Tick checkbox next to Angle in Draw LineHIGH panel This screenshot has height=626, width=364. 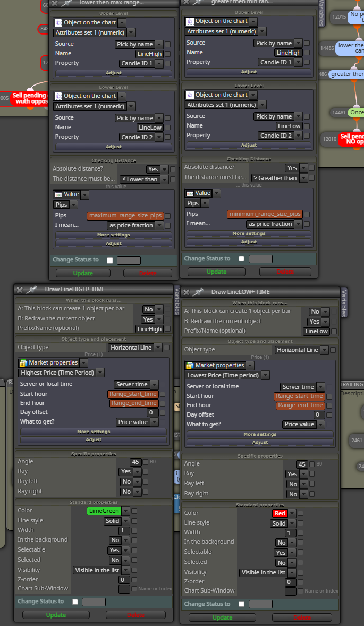pos(145,462)
